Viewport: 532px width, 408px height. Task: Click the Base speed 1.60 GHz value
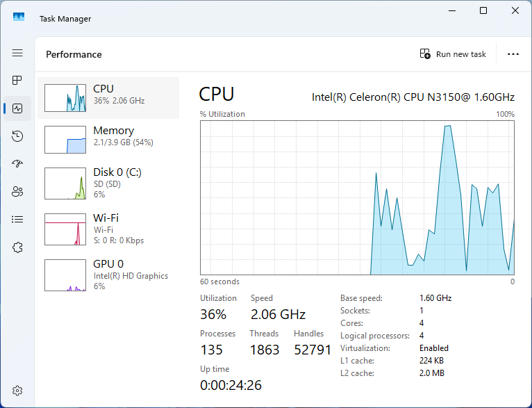435,298
